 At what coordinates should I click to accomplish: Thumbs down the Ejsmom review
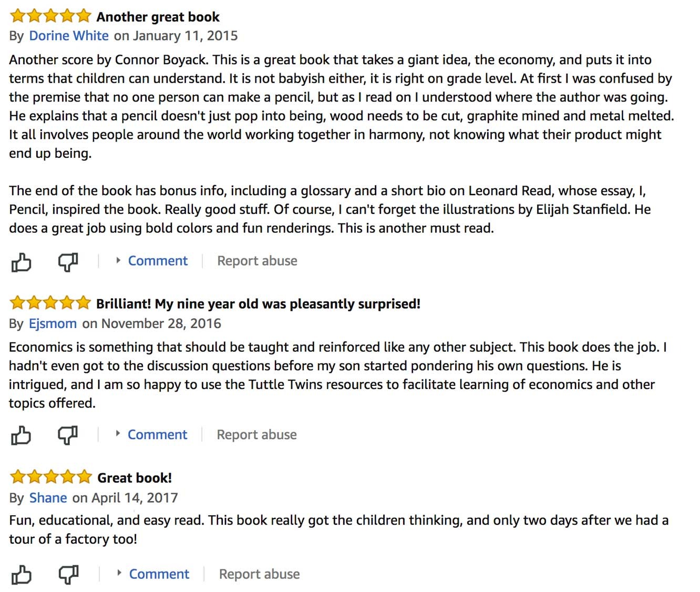[68, 435]
